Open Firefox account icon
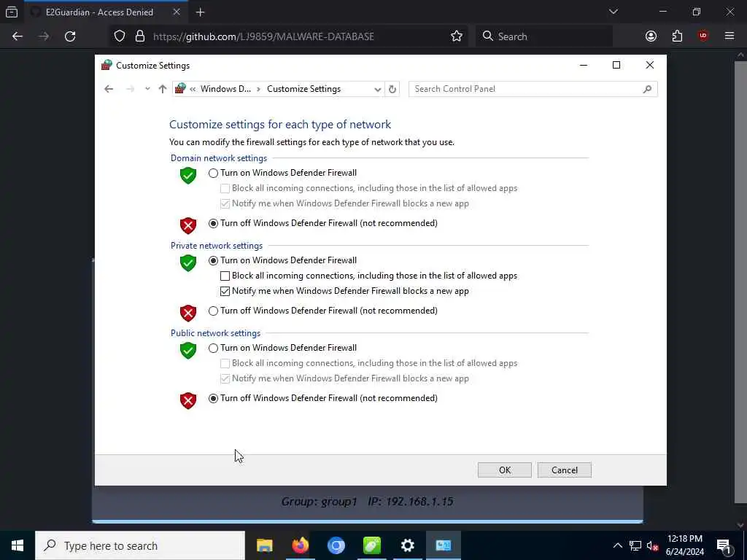Viewport: 747px width, 560px height. coord(651,36)
